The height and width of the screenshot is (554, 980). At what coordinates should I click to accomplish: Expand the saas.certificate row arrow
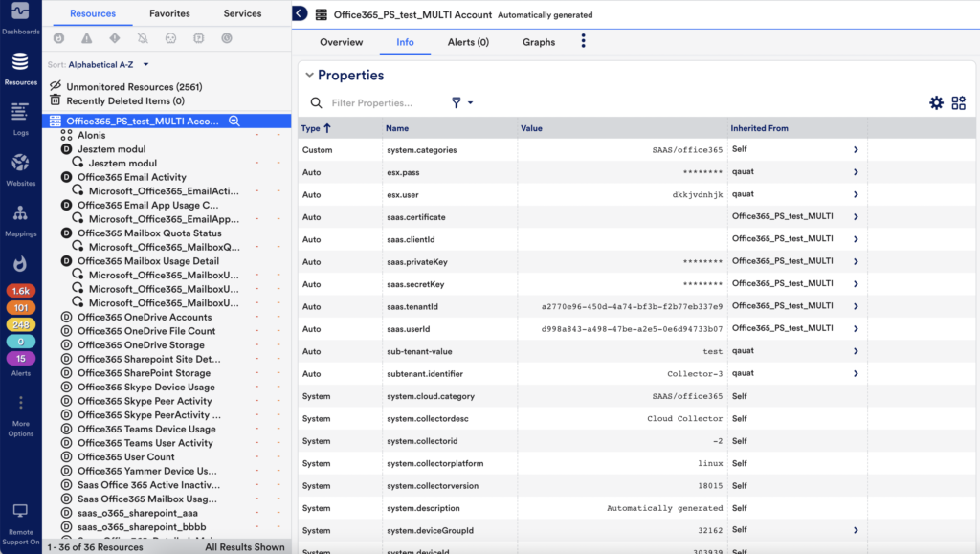857,217
